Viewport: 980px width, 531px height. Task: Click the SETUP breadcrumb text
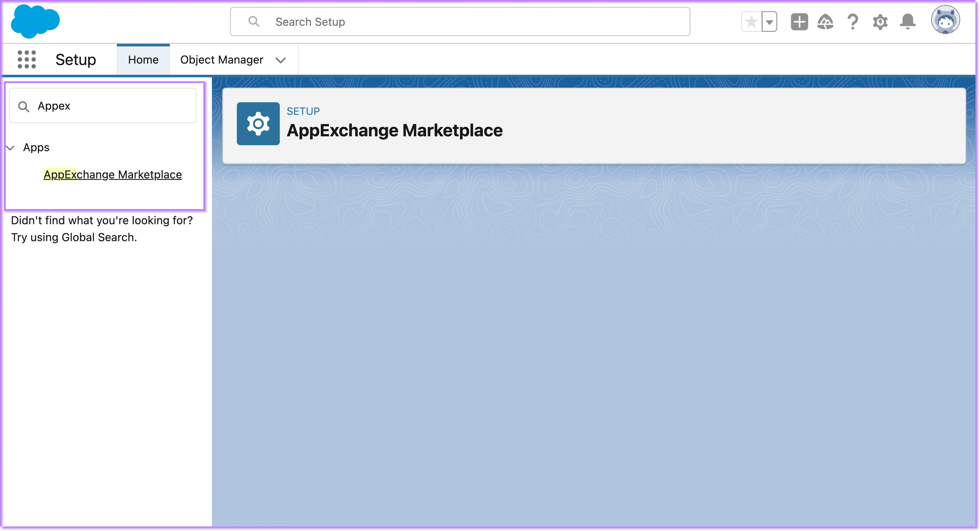pos(303,111)
